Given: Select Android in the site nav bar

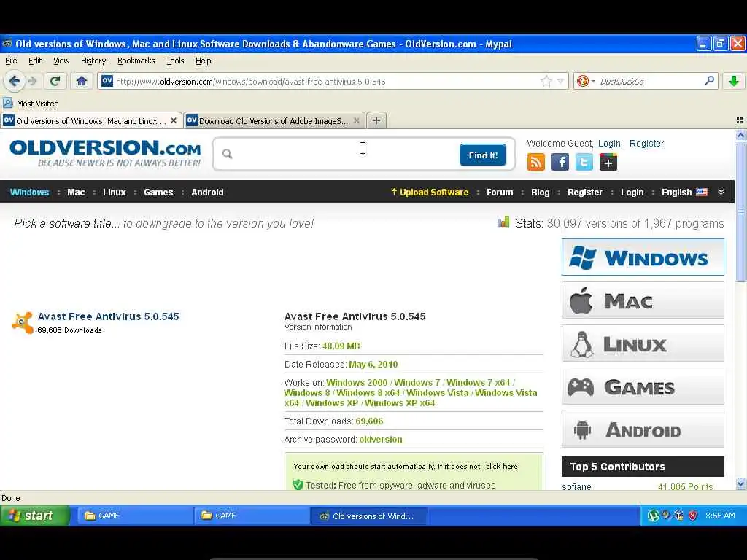Looking at the screenshot, I should (207, 192).
